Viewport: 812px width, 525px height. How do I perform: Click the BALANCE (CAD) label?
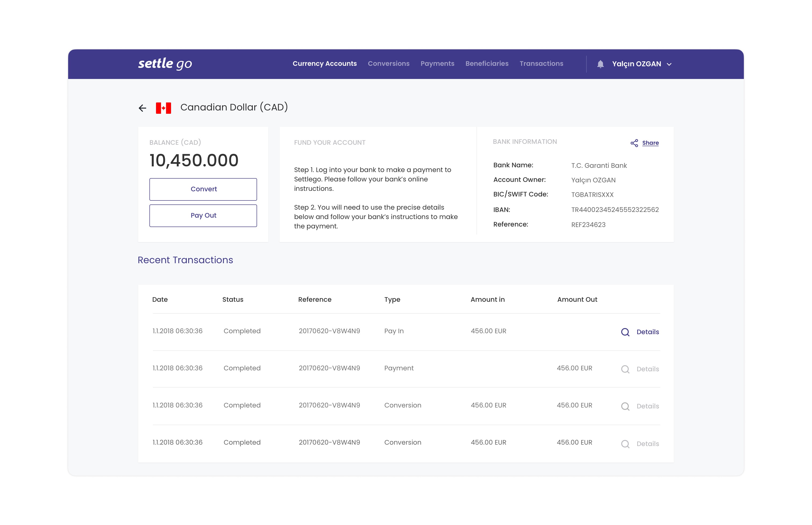[175, 143]
